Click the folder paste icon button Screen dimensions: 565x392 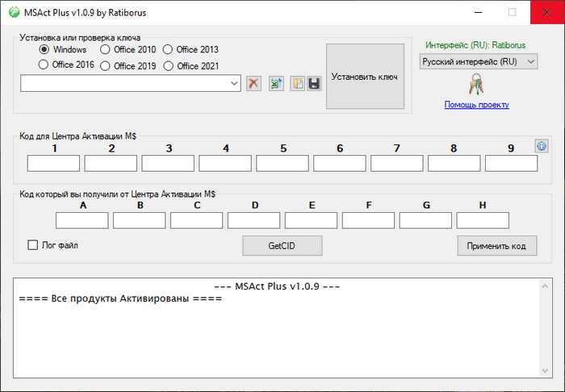click(297, 84)
